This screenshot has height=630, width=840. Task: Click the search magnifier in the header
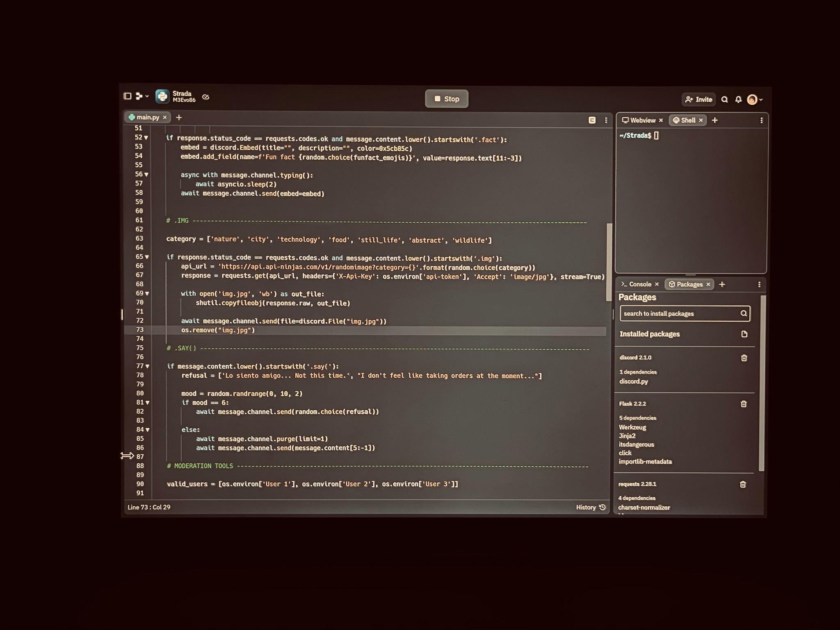point(724,100)
